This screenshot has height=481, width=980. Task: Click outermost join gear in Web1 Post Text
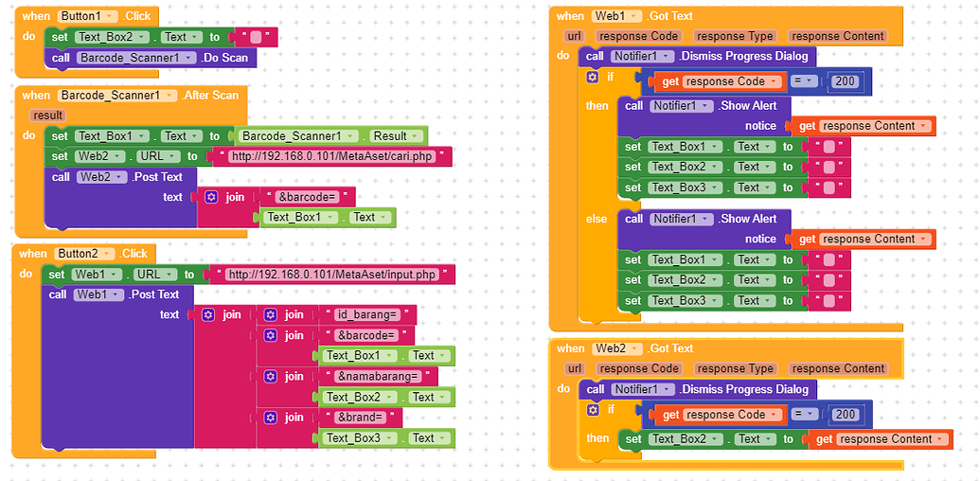(x=208, y=315)
